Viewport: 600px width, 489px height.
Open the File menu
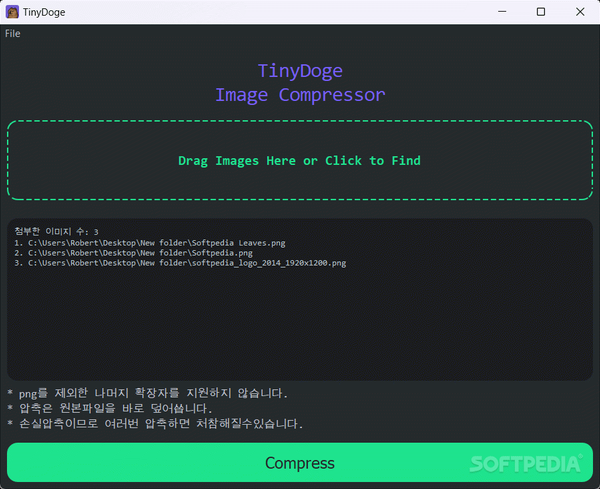pos(13,34)
